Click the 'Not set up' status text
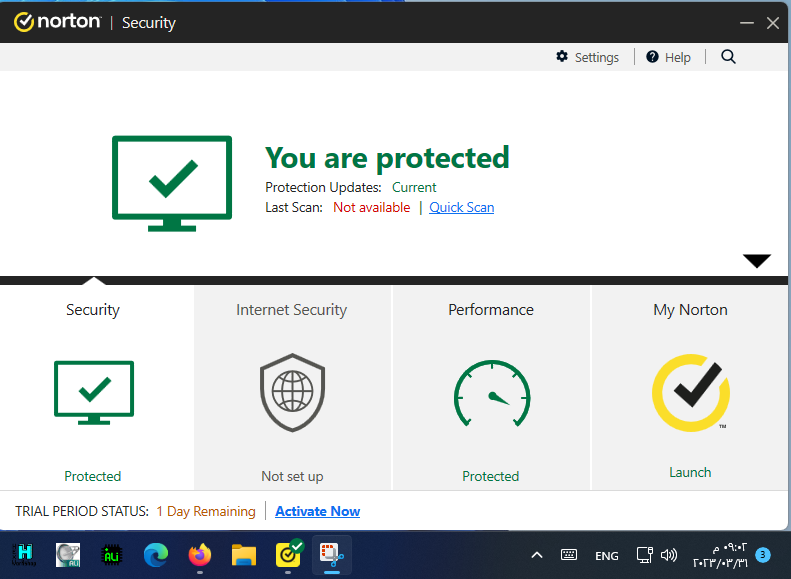The image size is (791, 579). click(x=292, y=476)
